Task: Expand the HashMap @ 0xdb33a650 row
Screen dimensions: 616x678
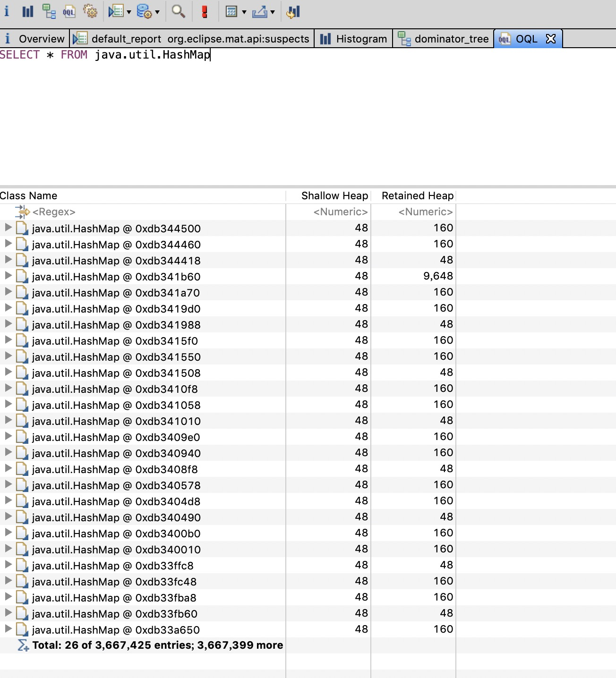Action: click(x=8, y=629)
